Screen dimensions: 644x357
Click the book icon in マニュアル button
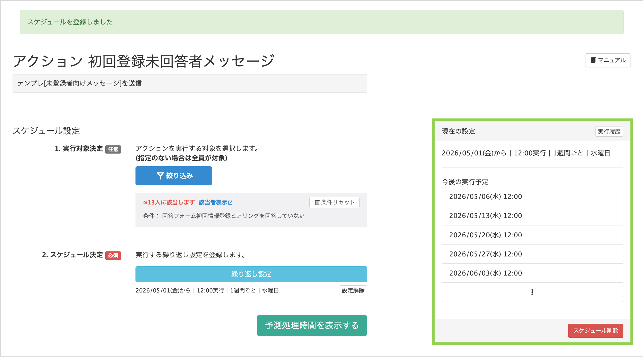[593, 60]
